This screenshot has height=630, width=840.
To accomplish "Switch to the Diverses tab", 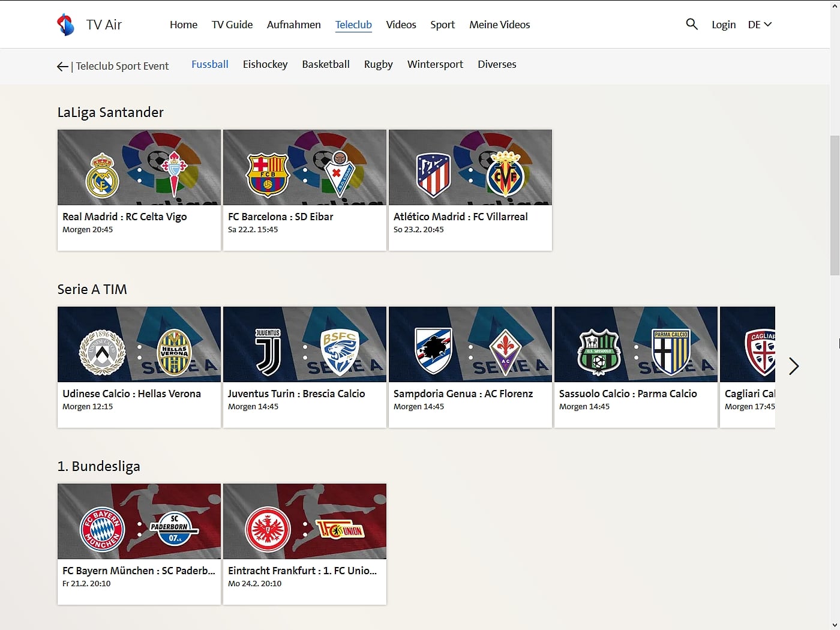I will coord(497,64).
